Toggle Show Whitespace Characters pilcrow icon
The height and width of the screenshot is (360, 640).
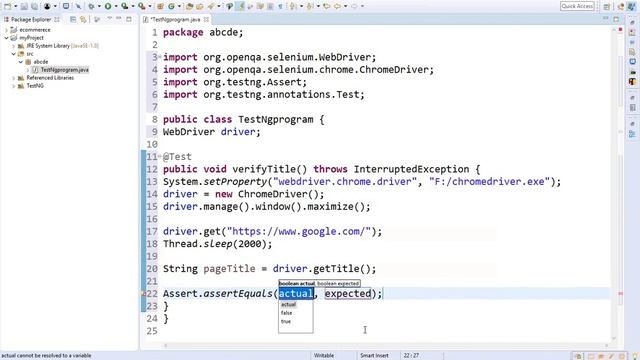[280, 6]
